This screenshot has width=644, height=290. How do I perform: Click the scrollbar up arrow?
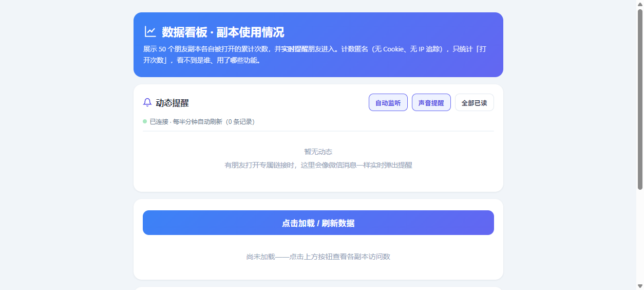point(640,4)
